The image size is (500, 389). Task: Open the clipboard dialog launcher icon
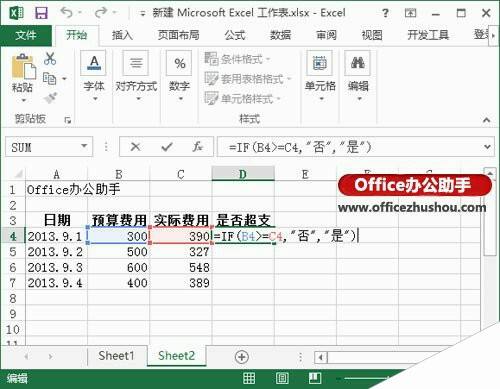(x=68, y=120)
